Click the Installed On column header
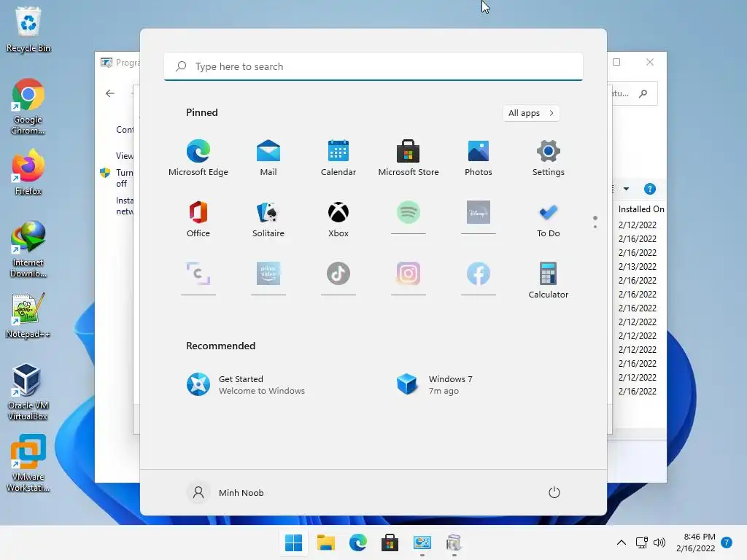 coord(640,209)
